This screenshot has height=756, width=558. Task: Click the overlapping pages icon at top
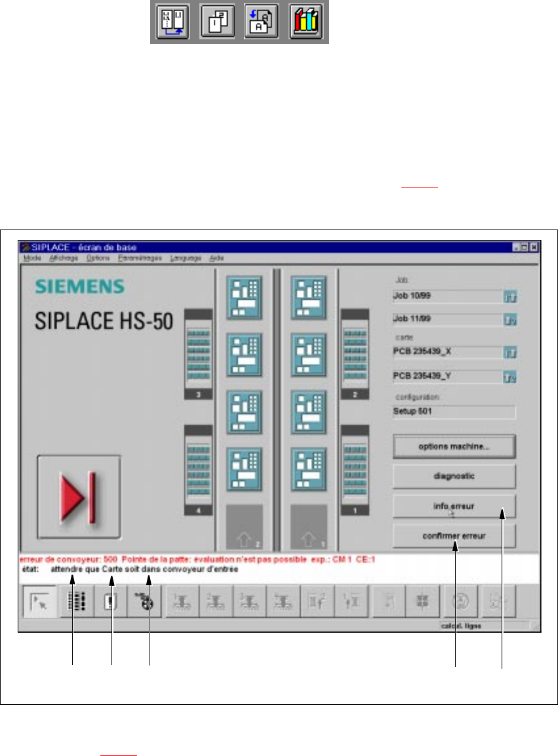[x=218, y=22]
